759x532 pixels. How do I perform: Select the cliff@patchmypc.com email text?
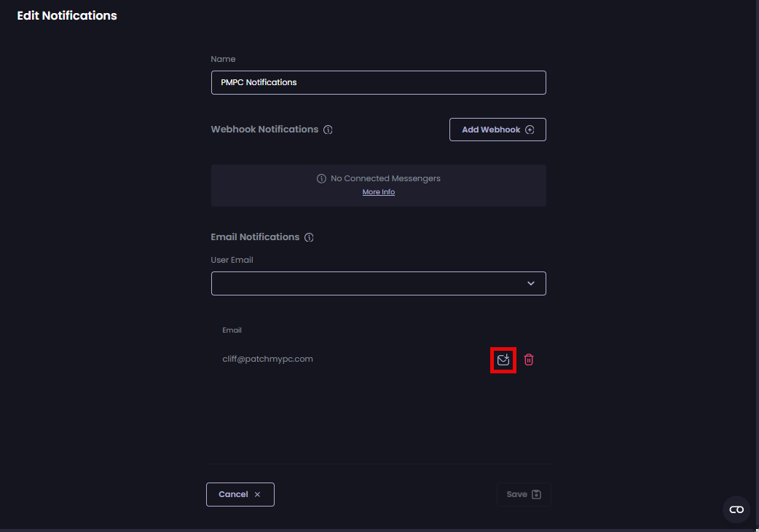click(267, 359)
